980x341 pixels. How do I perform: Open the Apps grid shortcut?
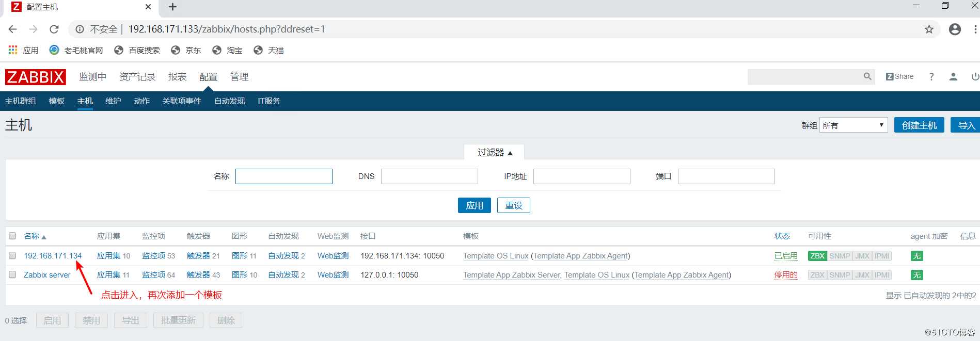tap(24, 50)
